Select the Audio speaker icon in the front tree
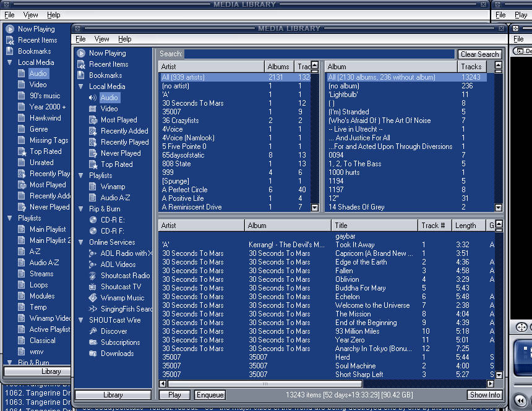532x411 pixels. coord(92,98)
